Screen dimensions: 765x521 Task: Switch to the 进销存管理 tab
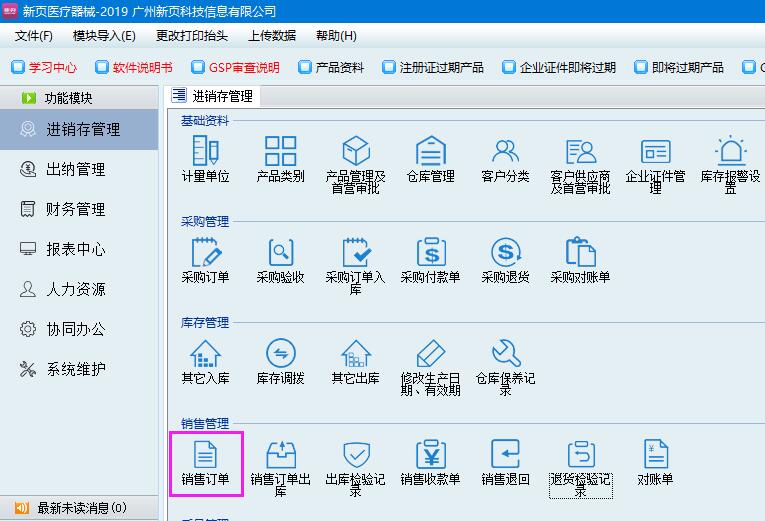tap(214, 97)
